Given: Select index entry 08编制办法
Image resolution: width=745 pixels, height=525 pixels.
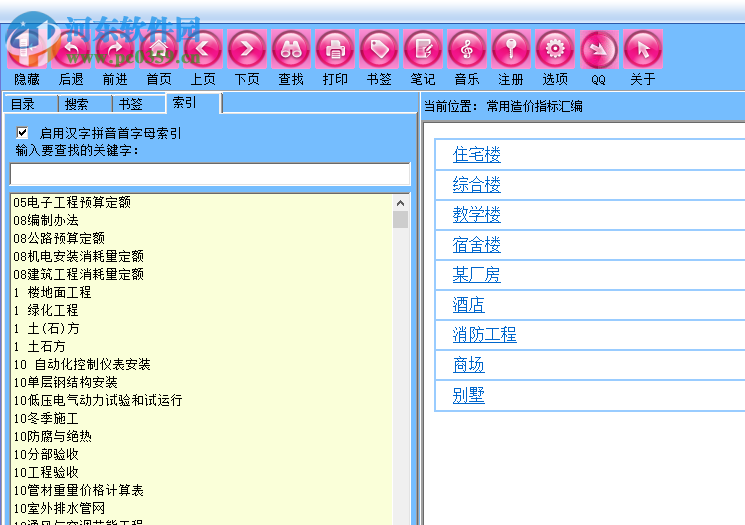Looking at the screenshot, I should [46, 220].
